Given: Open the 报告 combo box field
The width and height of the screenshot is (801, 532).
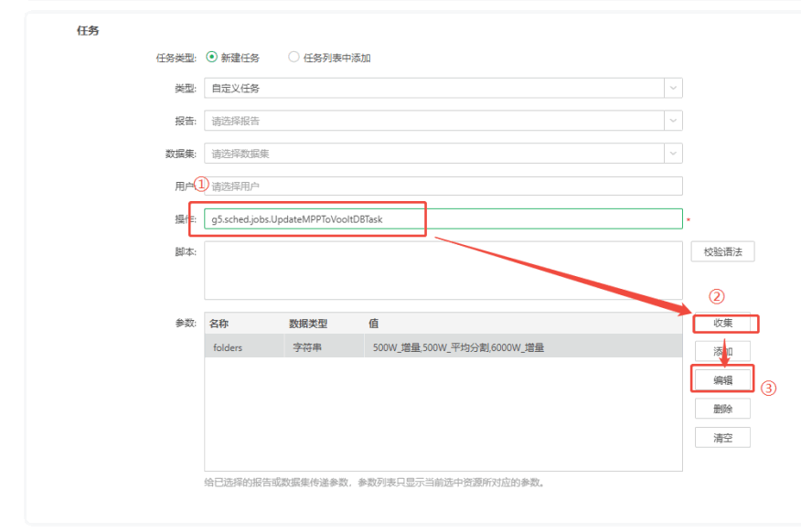Looking at the screenshot, I should click(x=433, y=121).
